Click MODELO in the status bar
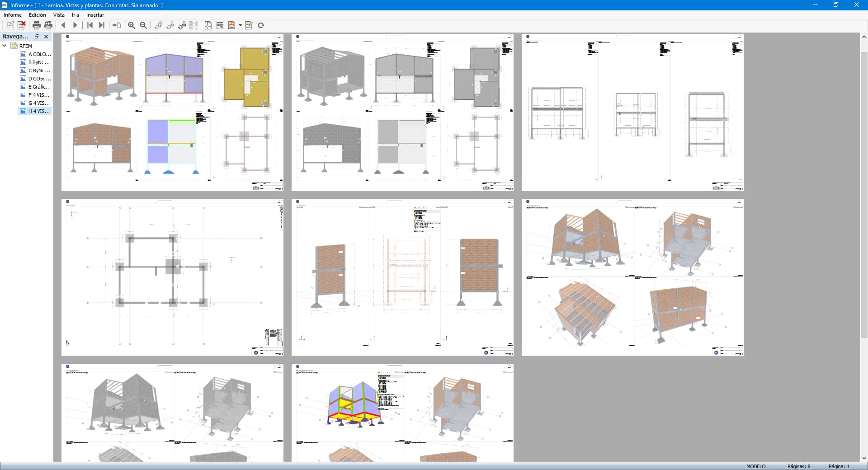The width and height of the screenshot is (868, 470). pos(756,466)
